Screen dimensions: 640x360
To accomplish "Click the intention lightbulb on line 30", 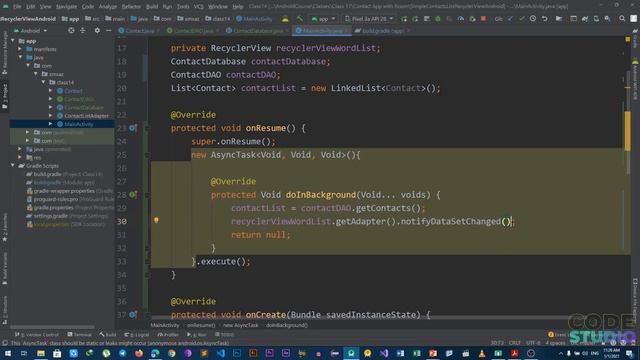I will point(156,220).
